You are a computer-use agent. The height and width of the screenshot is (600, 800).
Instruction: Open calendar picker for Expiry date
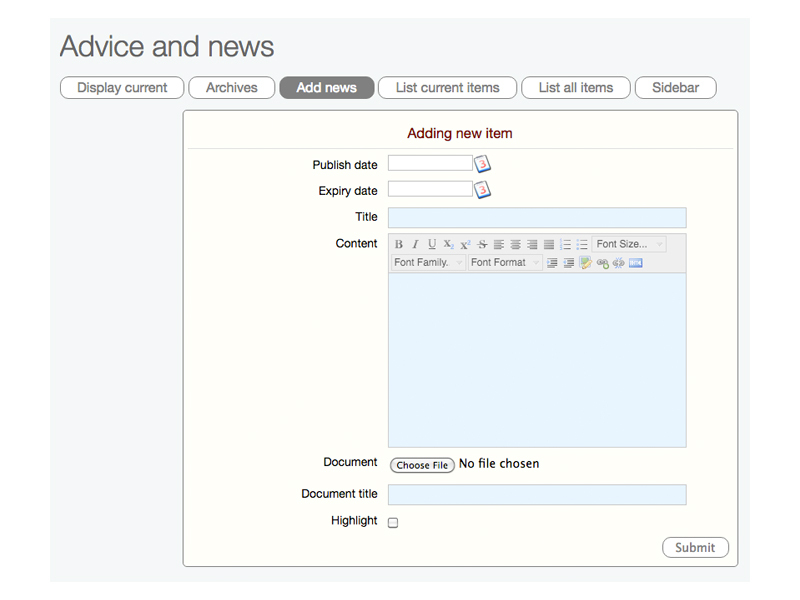coord(482,190)
